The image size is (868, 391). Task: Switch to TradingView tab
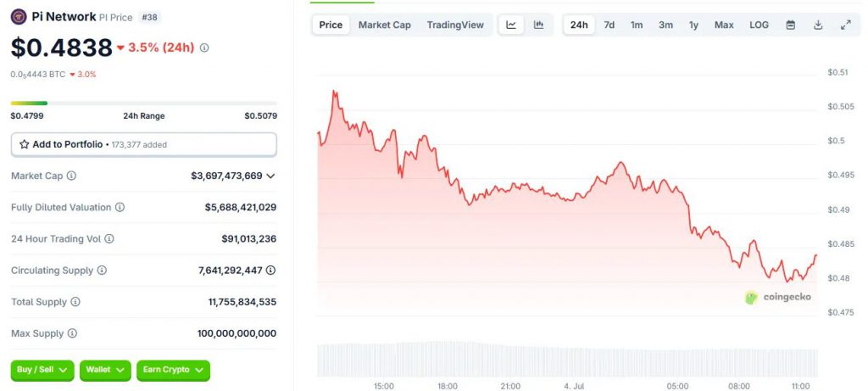point(455,25)
